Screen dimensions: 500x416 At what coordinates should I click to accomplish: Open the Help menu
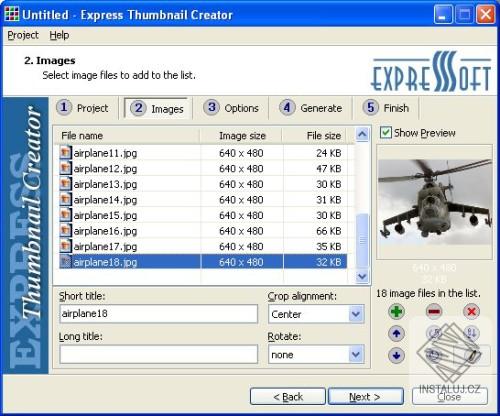pyautogui.click(x=59, y=35)
